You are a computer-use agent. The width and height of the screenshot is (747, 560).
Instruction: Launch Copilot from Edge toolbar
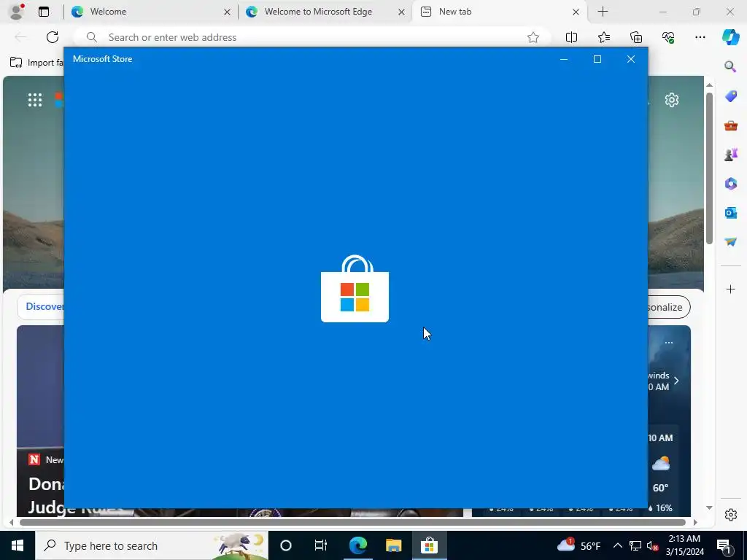(730, 37)
